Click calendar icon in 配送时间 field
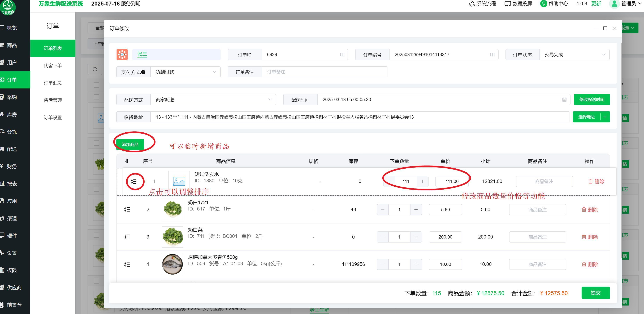 pyautogui.click(x=564, y=100)
